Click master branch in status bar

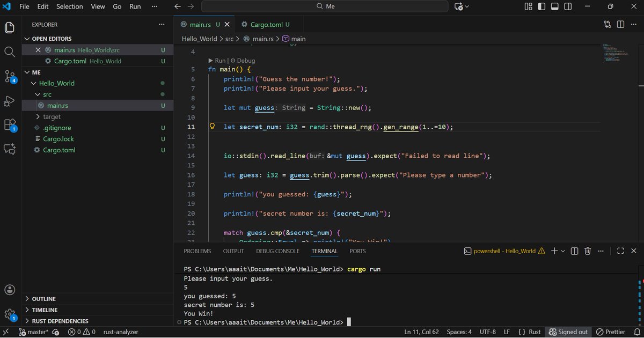click(34, 332)
